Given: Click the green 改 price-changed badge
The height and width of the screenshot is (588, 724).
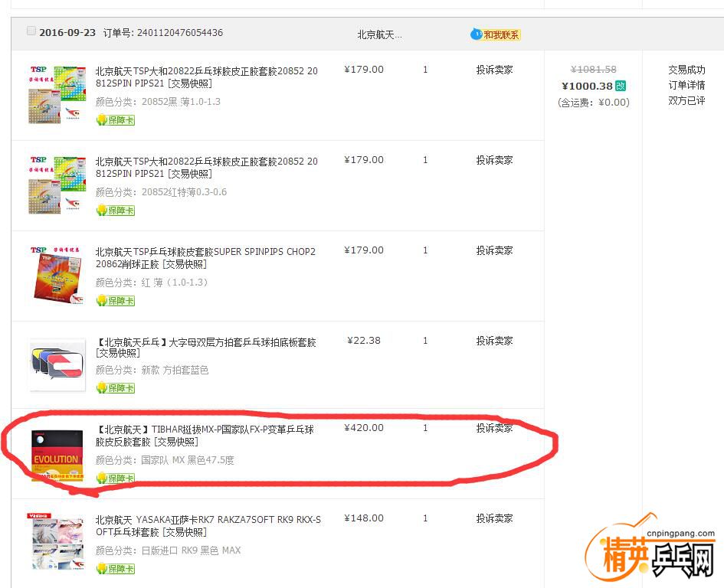Looking at the screenshot, I should tap(621, 86).
